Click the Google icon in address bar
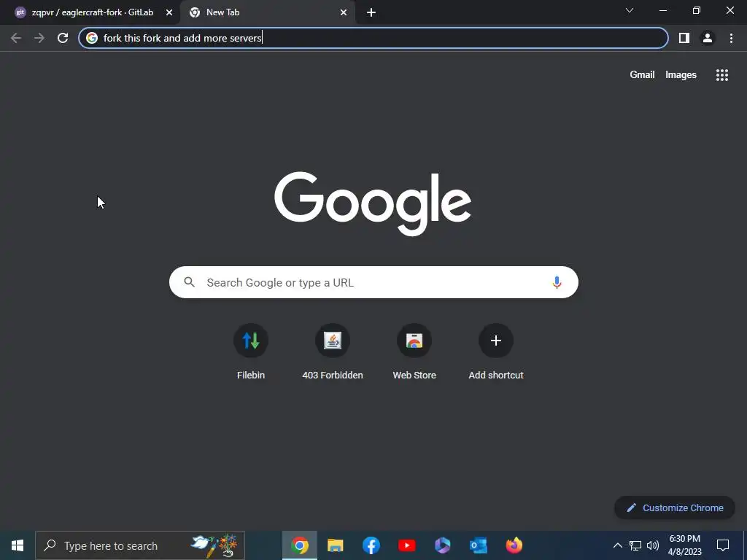Image resolution: width=747 pixels, height=560 pixels. (x=92, y=38)
